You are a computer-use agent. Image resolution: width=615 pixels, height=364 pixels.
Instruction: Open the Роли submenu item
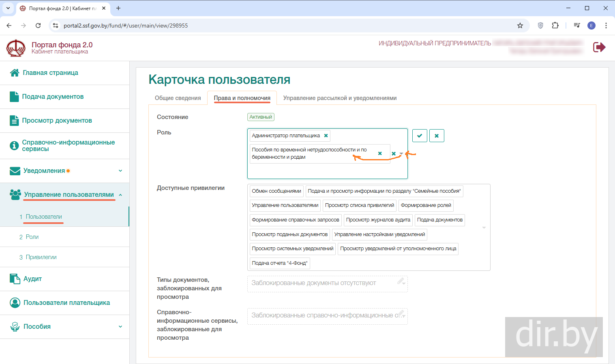click(x=32, y=237)
